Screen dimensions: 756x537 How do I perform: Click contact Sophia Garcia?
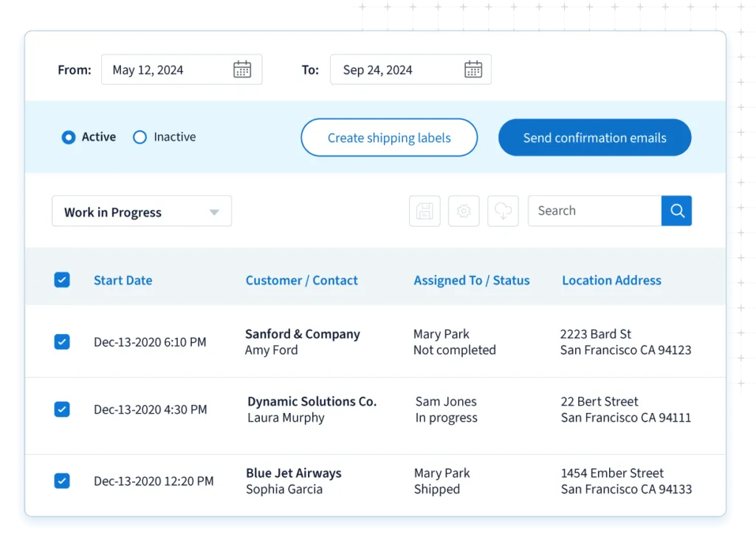284,489
